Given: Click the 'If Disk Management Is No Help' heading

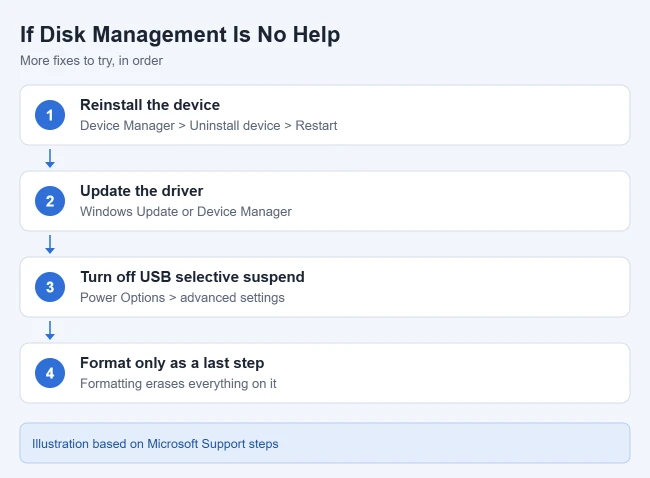Looking at the screenshot, I should pos(180,34).
